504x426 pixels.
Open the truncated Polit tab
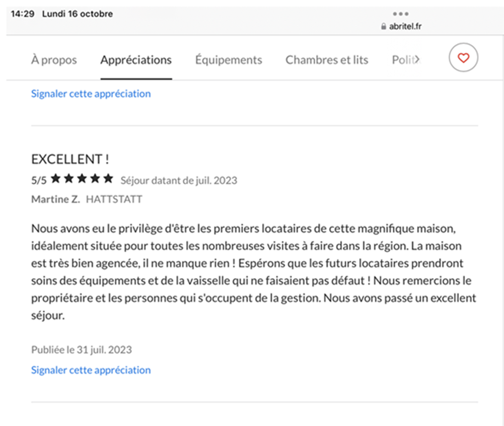pyautogui.click(x=405, y=60)
